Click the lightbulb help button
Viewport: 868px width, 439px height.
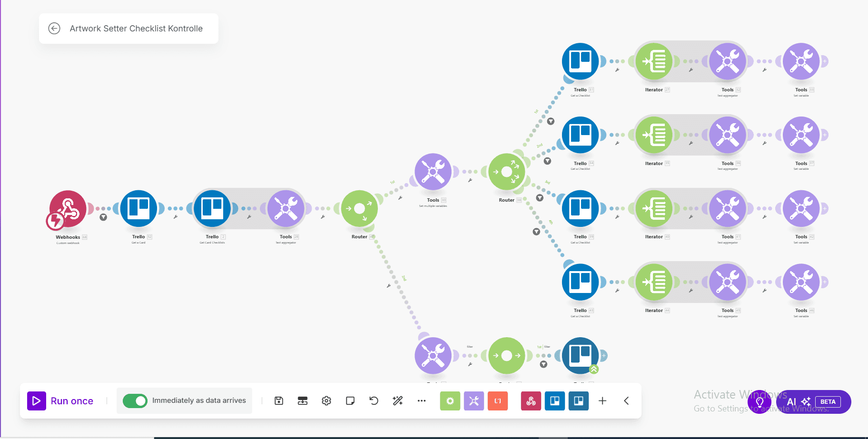pyautogui.click(x=760, y=402)
